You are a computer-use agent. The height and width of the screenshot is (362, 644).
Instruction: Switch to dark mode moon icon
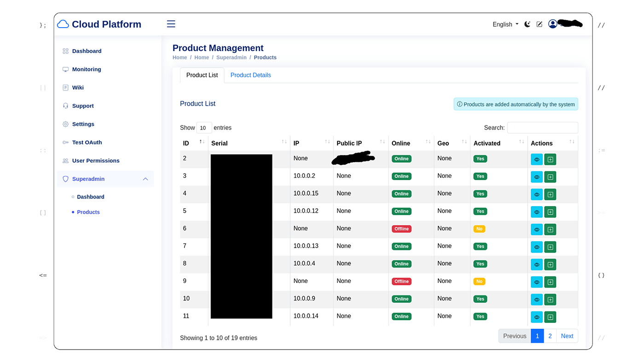(x=527, y=24)
